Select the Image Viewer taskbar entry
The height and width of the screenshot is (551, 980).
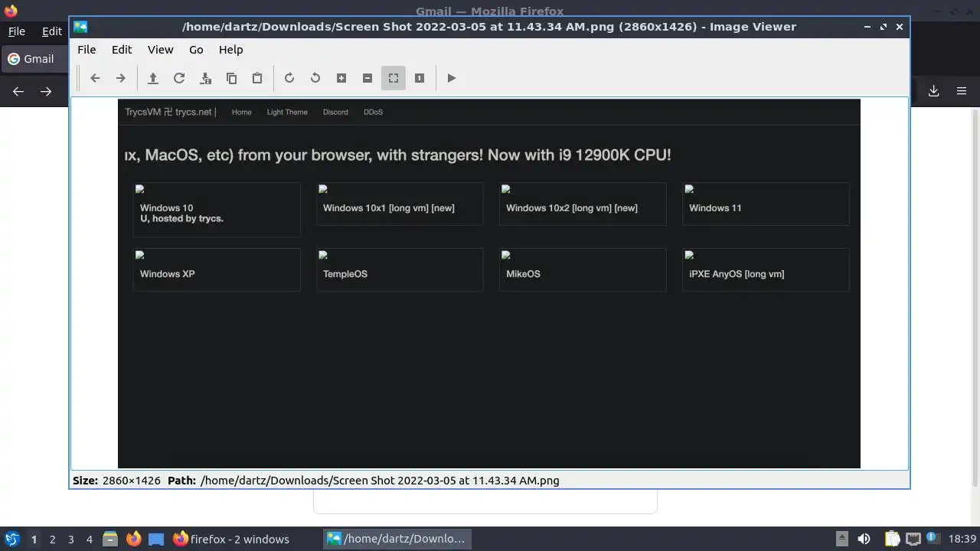coord(397,539)
